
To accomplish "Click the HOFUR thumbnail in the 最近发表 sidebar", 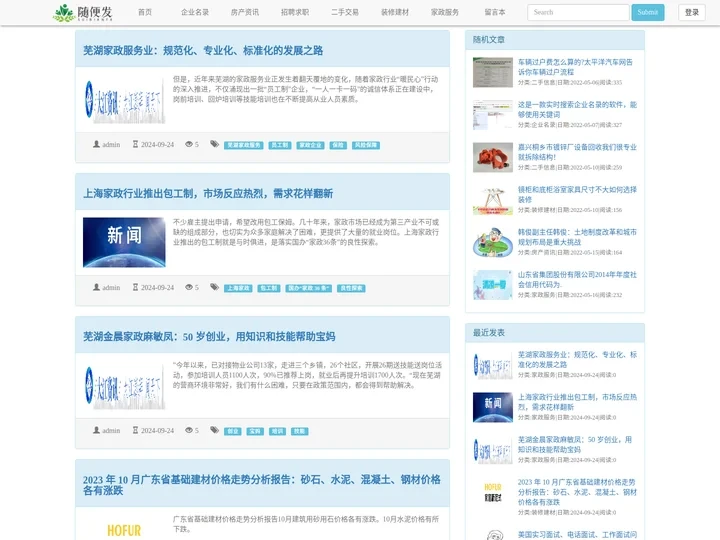I will [493, 492].
